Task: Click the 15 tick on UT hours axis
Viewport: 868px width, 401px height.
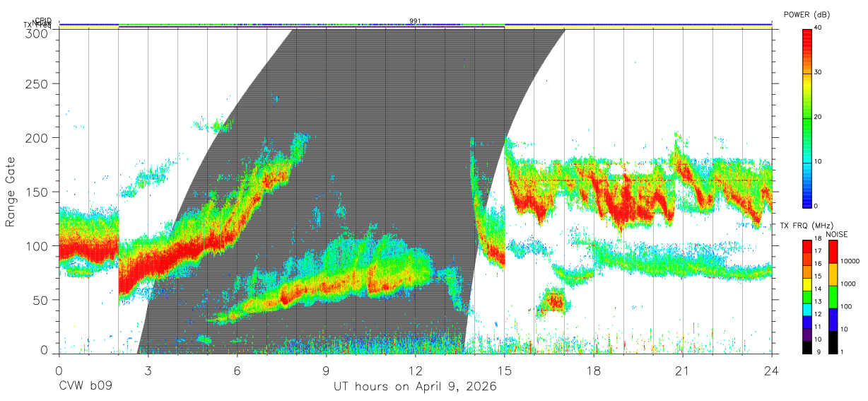Action: click(x=504, y=371)
